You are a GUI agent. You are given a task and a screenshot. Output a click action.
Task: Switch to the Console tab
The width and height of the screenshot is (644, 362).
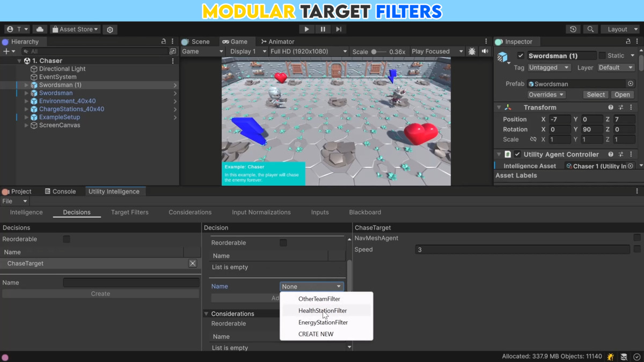click(60, 191)
